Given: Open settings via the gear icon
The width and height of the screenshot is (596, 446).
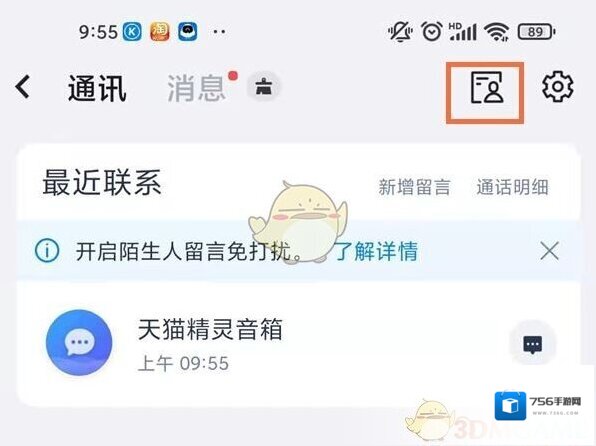Looking at the screenshot, I should pyautogui.click(x=558, y=87).
